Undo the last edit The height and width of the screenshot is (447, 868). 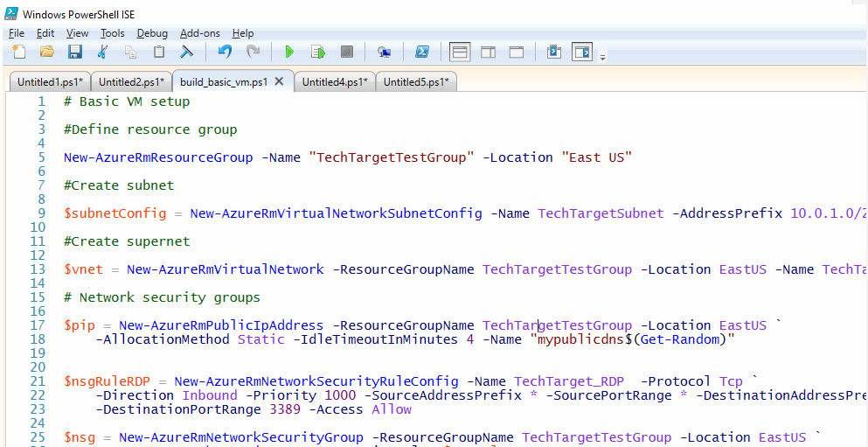(x=225, y=52)
